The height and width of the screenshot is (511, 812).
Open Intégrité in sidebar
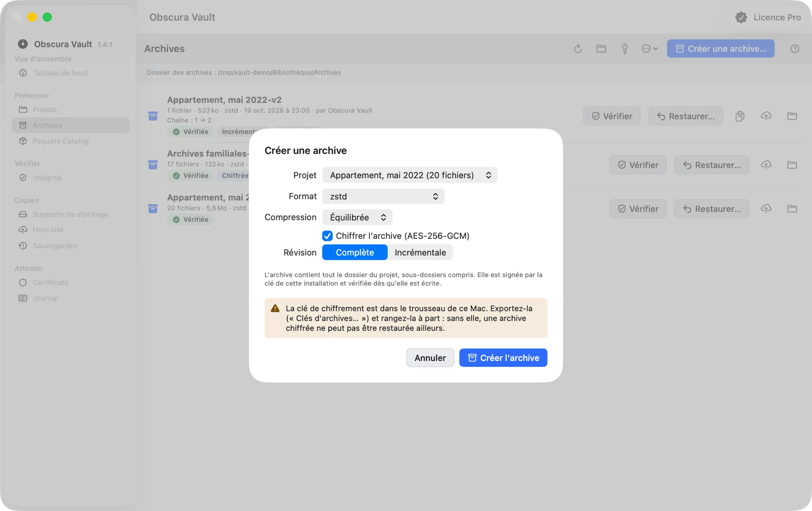point(71,178)
